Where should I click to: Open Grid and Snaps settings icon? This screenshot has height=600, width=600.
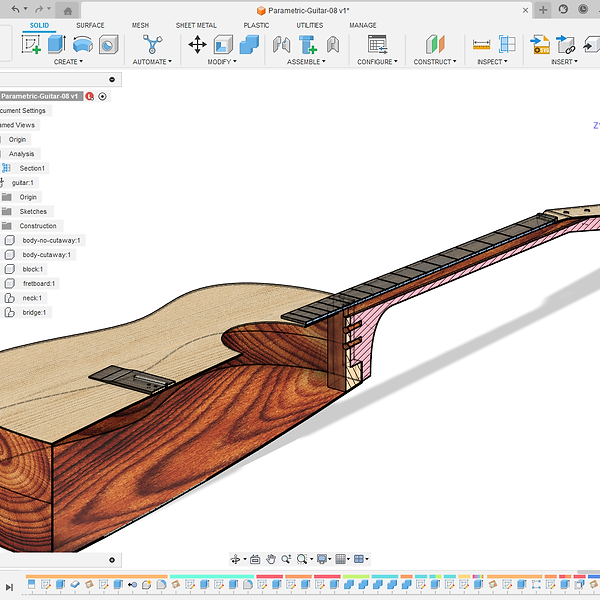pos(341,559)
